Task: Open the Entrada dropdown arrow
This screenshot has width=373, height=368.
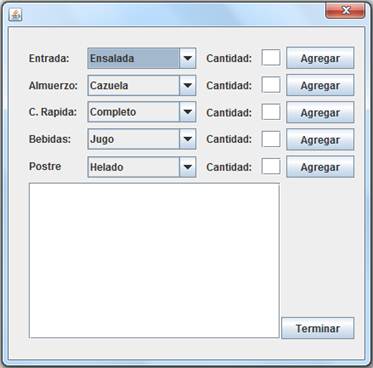Action: (x=188, y=58)
